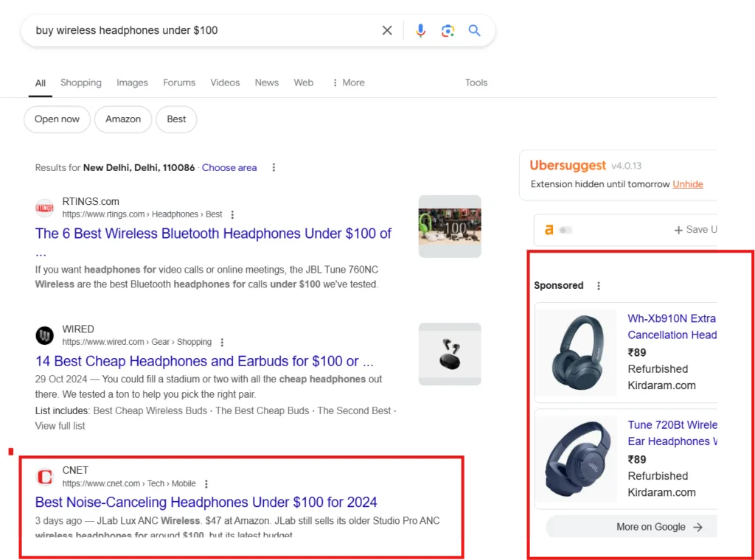The image size is (755, 560).
Task: Toggle the switch next to orange 'a' icon
Action: [566, 230]
